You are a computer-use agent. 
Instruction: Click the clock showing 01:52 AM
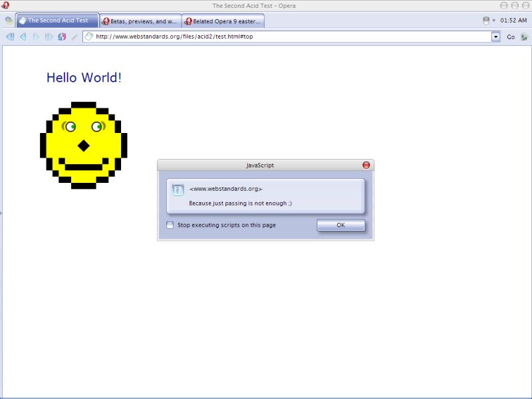[x=513, y=21]
